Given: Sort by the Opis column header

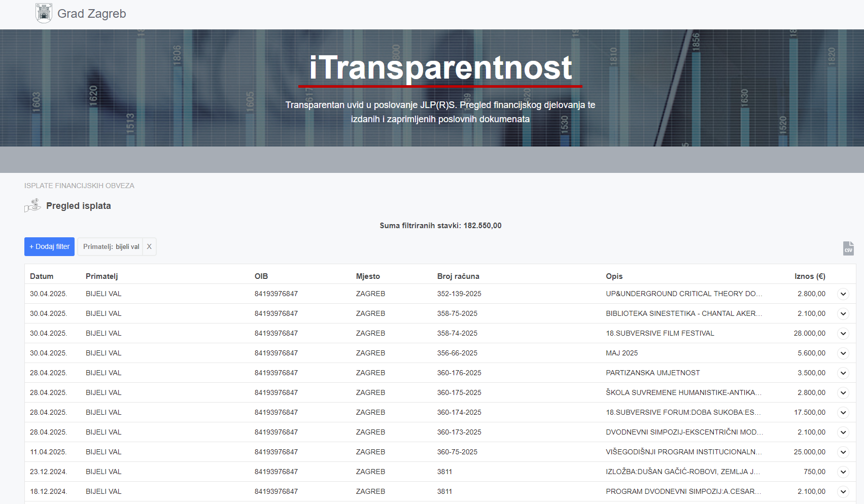Looking at the screenshot, I should point(614,276).
